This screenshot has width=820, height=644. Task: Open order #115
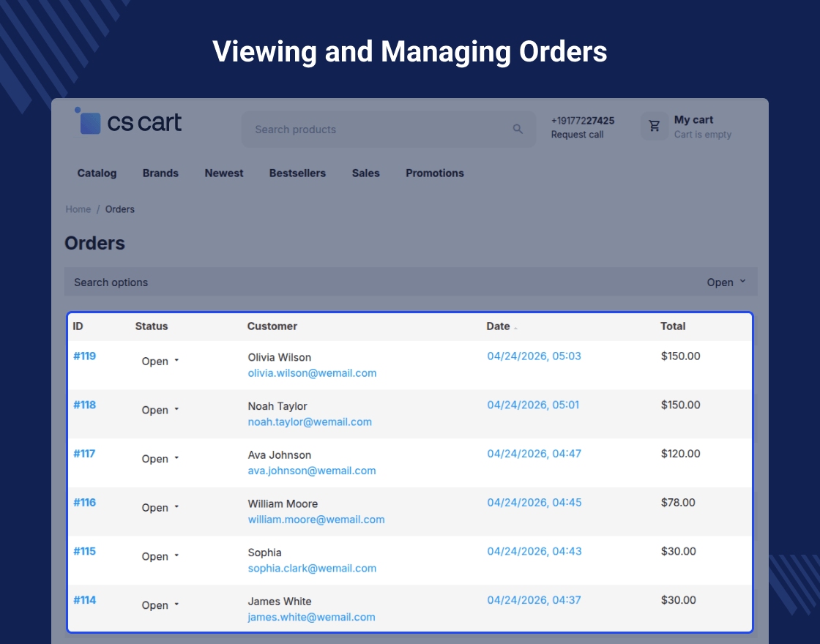(x=85, y=551)
